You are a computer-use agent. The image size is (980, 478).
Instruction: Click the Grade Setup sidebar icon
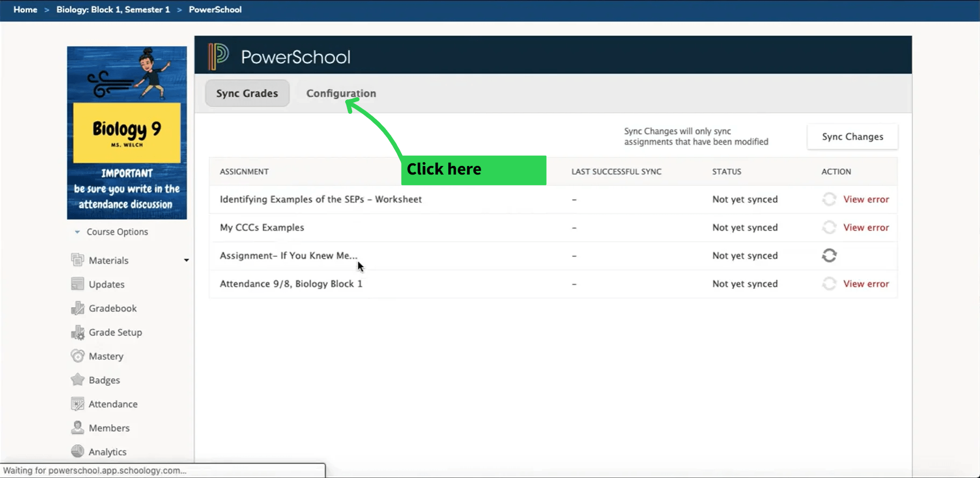pyautogui.click(x=77, y=332)
